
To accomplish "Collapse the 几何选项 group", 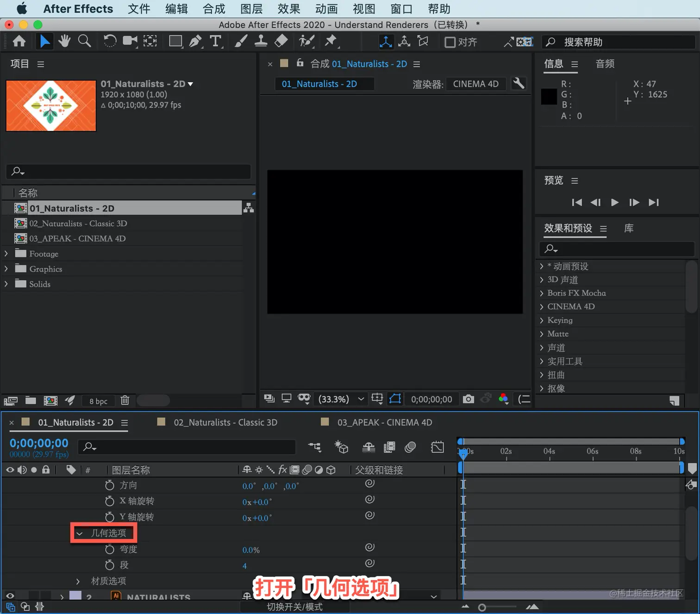I will click(79, 533).
